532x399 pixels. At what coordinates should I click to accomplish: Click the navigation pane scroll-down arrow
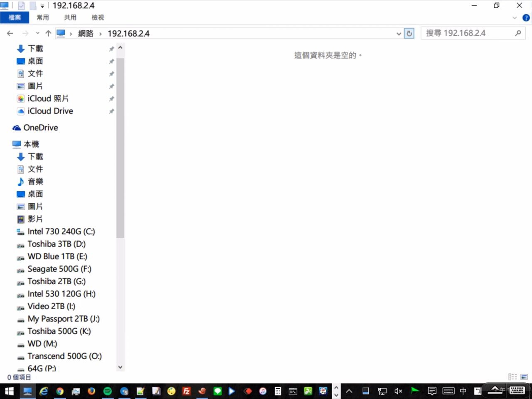pyautogui.click(x=120, y=367)
